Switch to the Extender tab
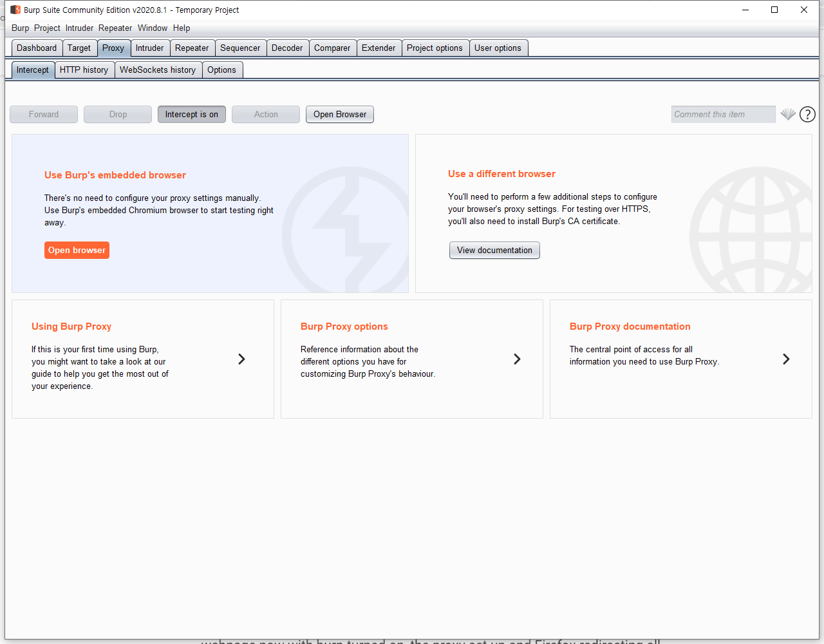 pos(379,48)
